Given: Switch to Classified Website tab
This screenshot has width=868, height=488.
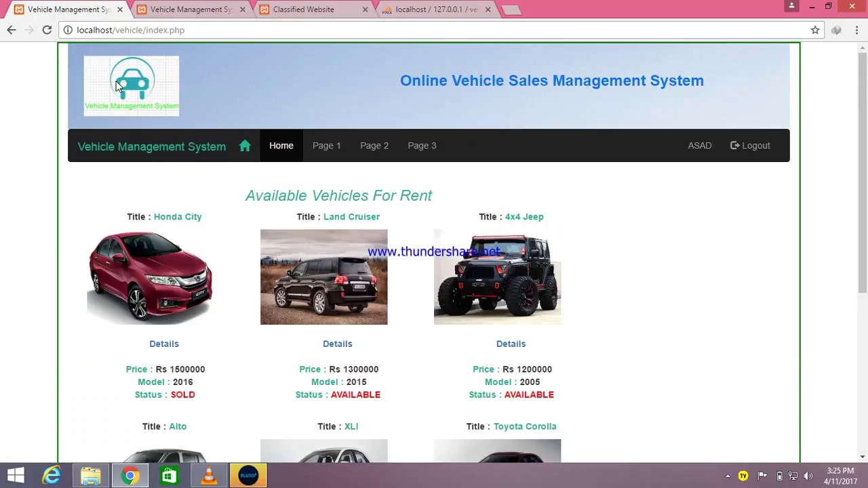Looking at the screenshot, I should tap(312, 9).
